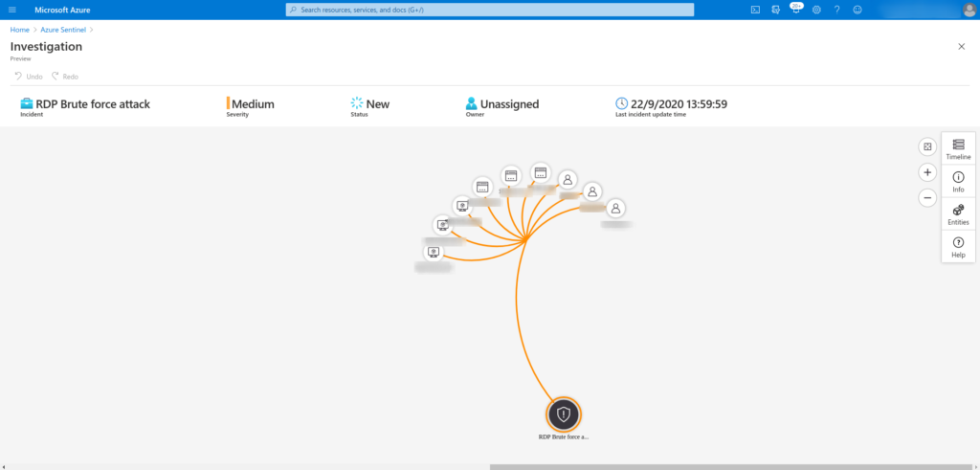The height and width of the screenshot is (470, 980).
Task: Click the Redo button
Action: point(65,77)
